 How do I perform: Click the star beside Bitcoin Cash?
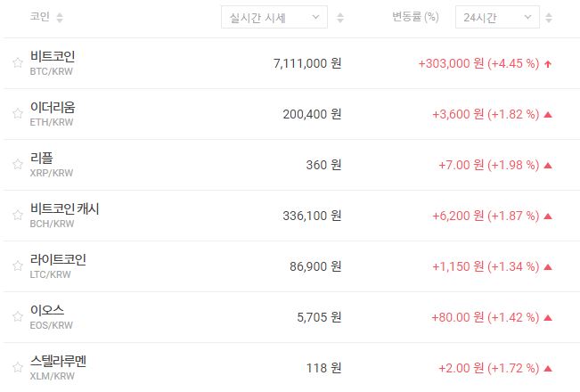(17, 216)
